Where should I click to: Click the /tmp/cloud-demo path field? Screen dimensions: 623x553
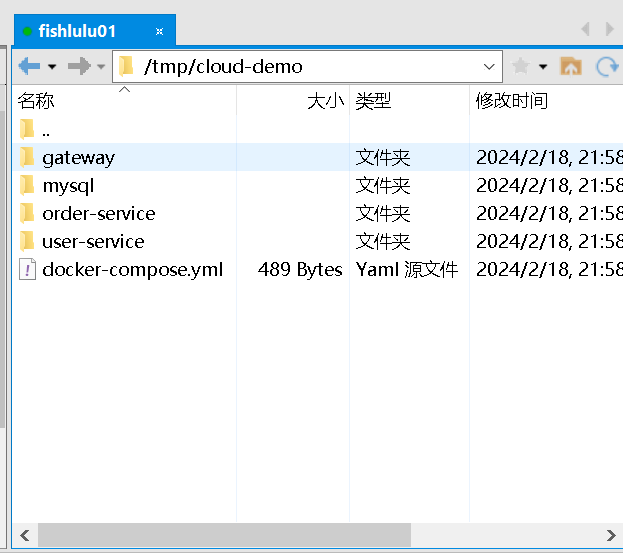tap(300, 67)
